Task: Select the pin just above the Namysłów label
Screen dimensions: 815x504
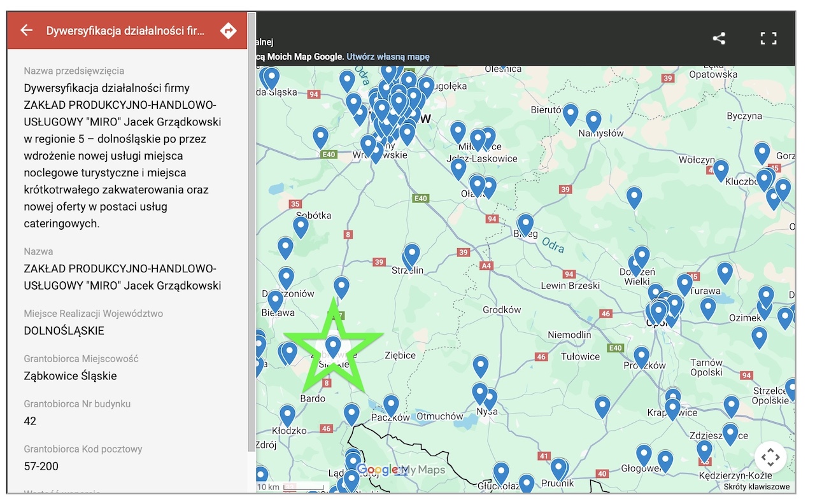Action: pos(593,122)
